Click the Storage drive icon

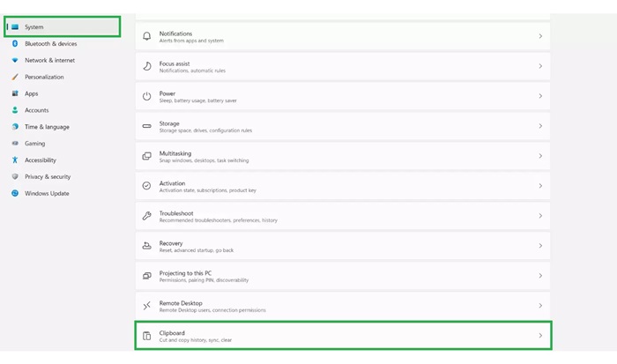pos(147,126)
